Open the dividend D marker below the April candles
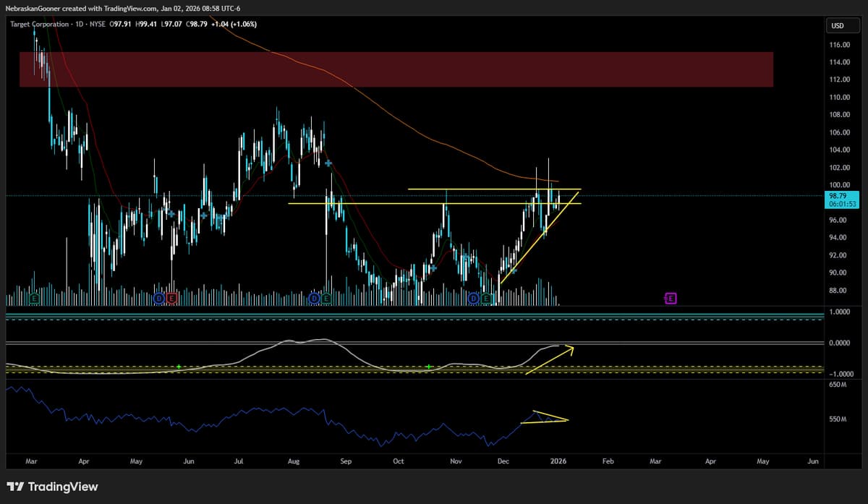Viewport: 868px width, 504px height. 158,297
